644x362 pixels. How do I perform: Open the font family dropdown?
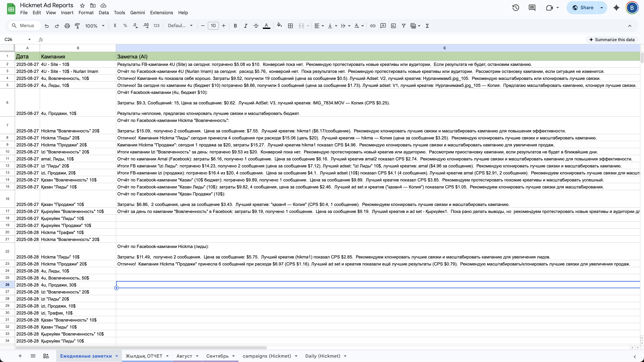180,26
